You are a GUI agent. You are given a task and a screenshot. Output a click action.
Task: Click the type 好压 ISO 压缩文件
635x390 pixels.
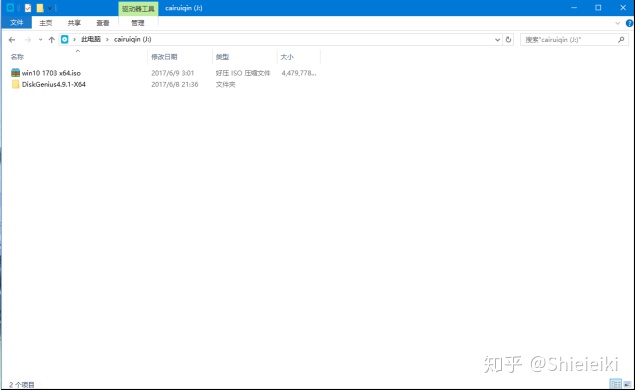(x=243, y=73)
